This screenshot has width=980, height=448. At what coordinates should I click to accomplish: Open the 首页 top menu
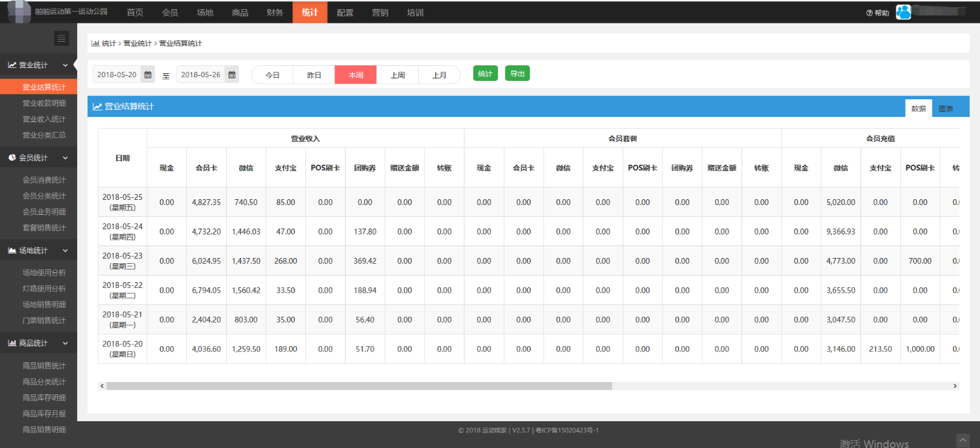tap(135, 12)
